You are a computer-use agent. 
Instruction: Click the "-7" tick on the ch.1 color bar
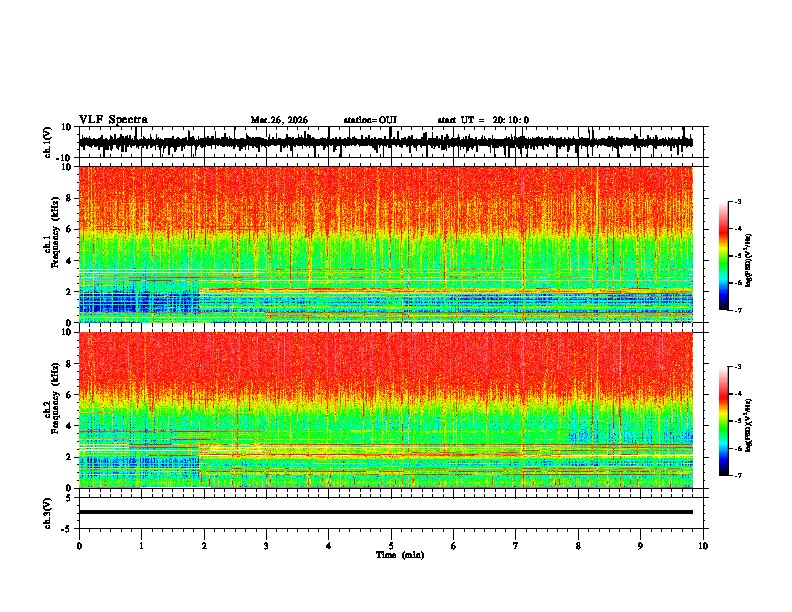pos(738,310)
